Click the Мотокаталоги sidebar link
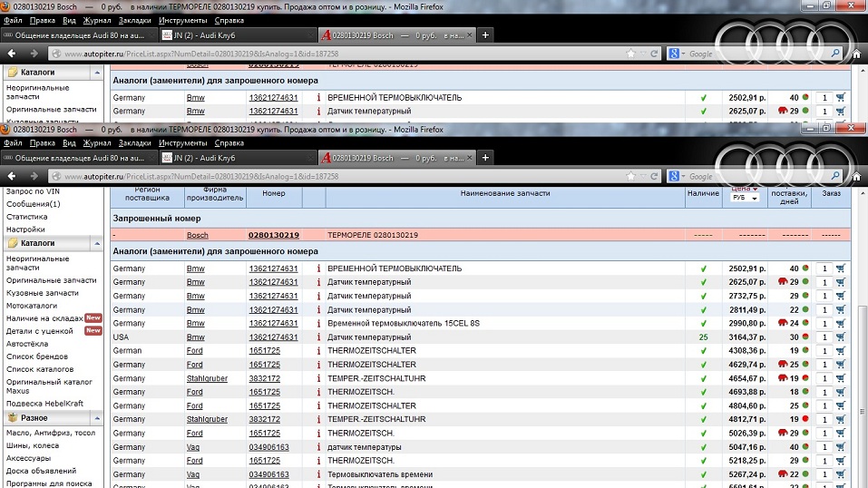Screen dimensions: 868x488 pyautogui.click(x=32, y=306)
